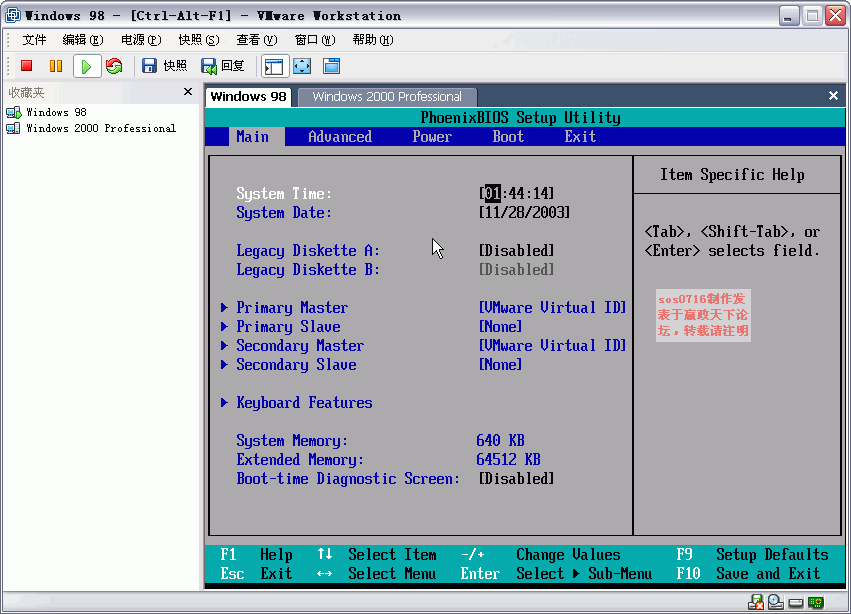The image size is (851, 614).
Task: Click the 快照 toolbar label
Action: [175, 66]
